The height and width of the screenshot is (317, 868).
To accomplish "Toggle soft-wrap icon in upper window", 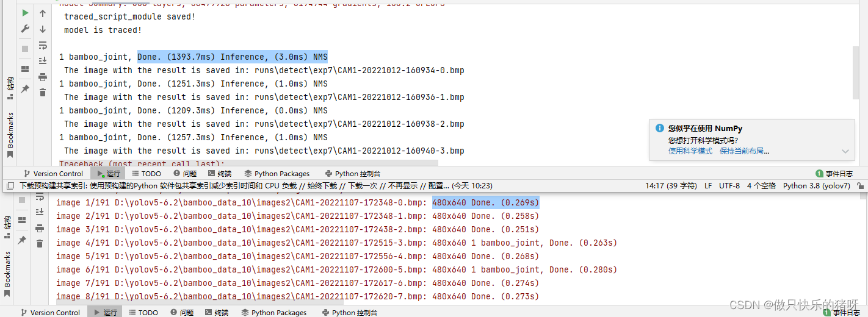I will tap(43, 45).
